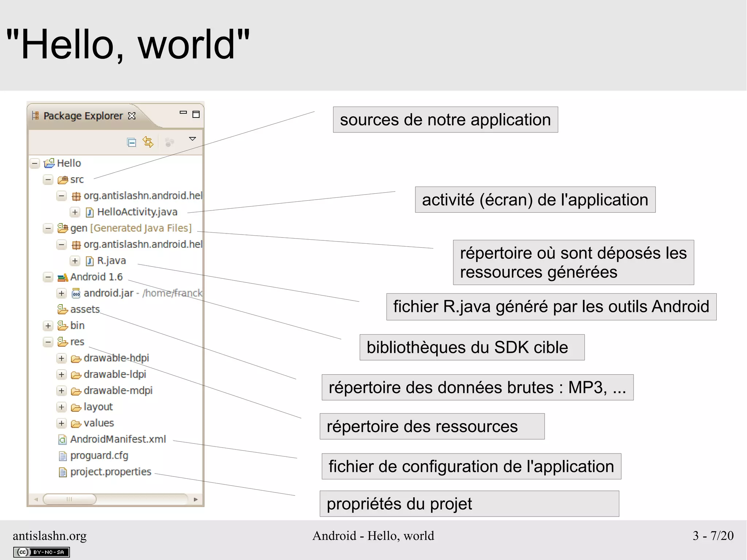Expand the bin folder

point(48,326)
